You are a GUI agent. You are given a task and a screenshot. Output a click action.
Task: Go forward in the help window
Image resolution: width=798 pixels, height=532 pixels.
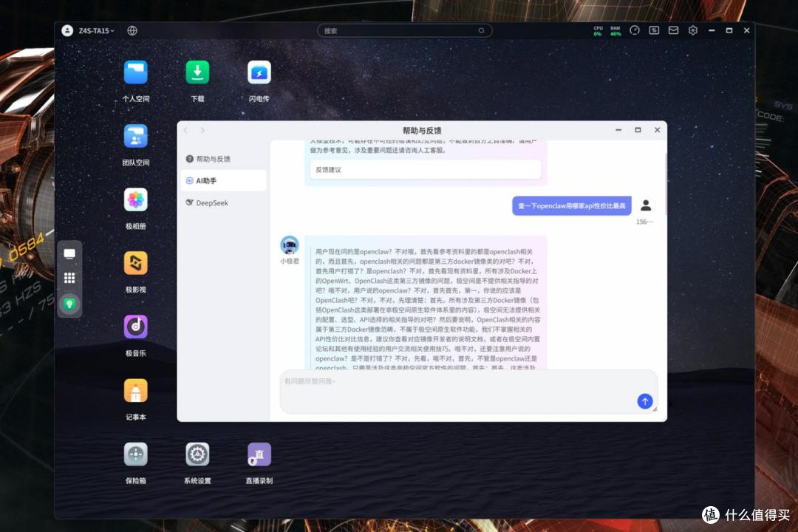point(202,130)
